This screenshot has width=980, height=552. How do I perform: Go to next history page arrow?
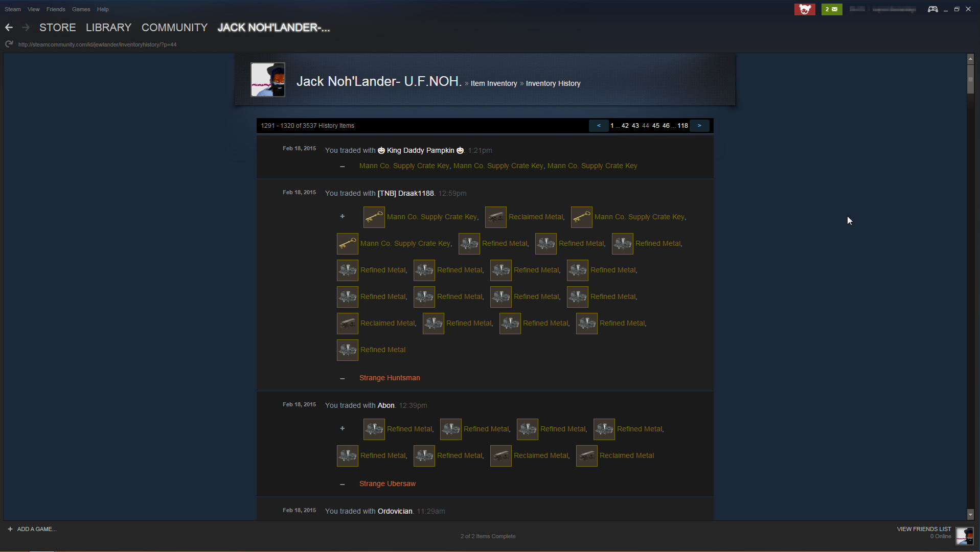(x=699, y=126)
